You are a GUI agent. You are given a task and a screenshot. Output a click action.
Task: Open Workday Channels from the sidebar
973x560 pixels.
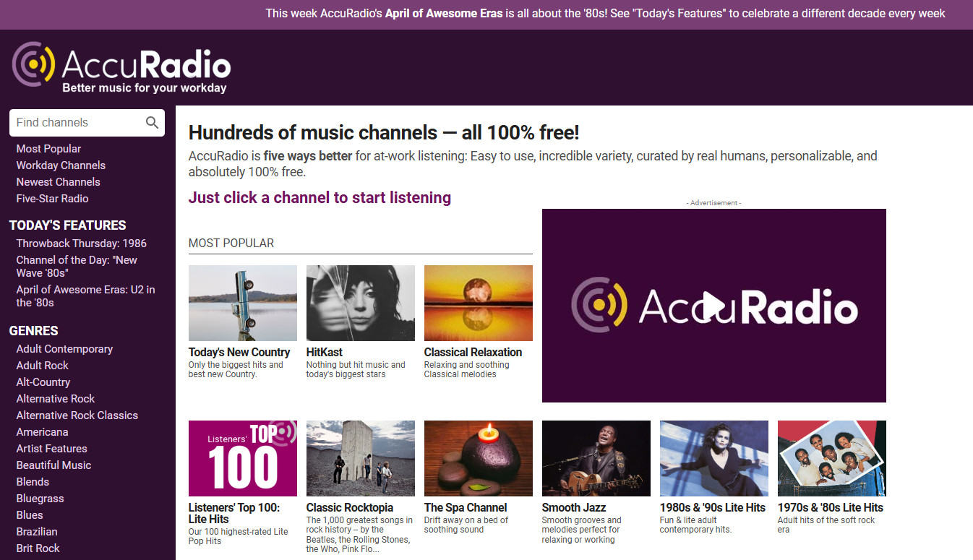(61, 165)
